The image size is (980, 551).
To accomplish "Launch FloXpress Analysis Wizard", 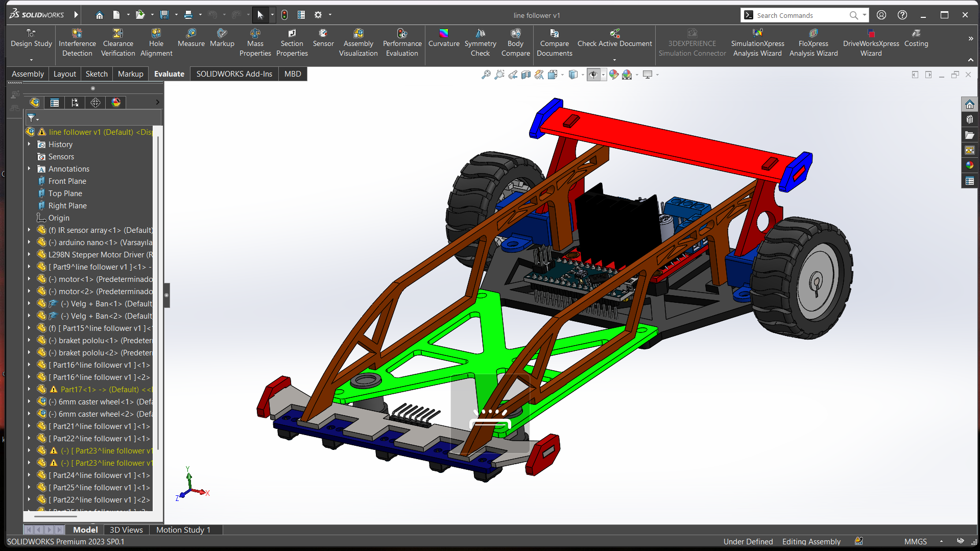I will (814, 43).
